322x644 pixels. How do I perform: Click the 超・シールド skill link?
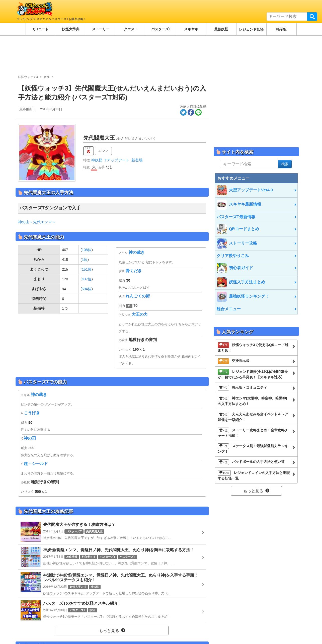(36, 464)
